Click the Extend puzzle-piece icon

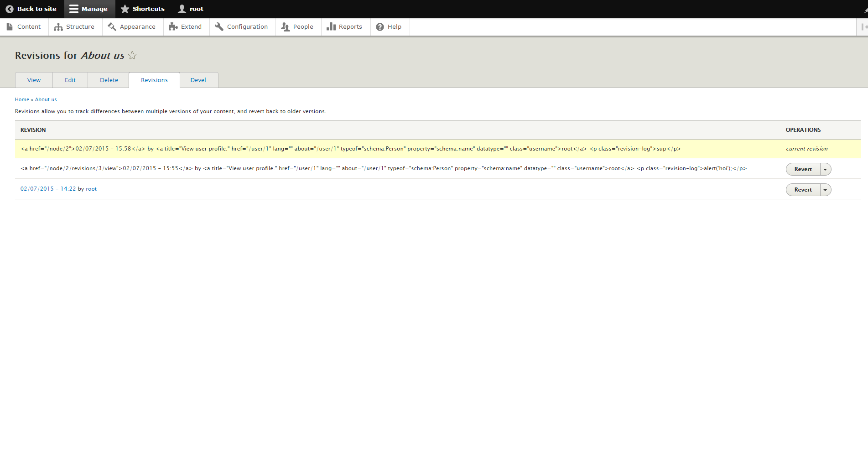click(173, 26)
